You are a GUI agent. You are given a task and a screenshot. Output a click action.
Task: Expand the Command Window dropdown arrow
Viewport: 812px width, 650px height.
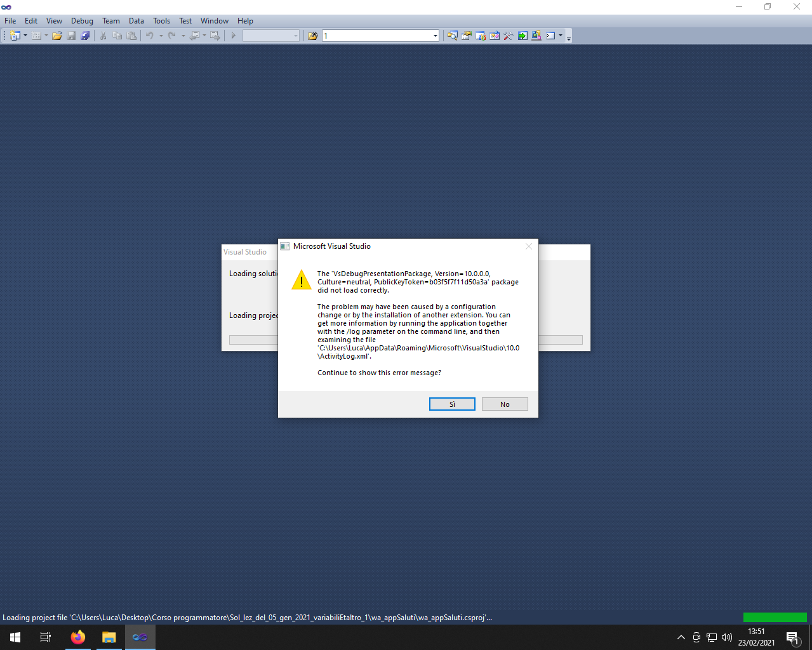(x=561, y=36)
